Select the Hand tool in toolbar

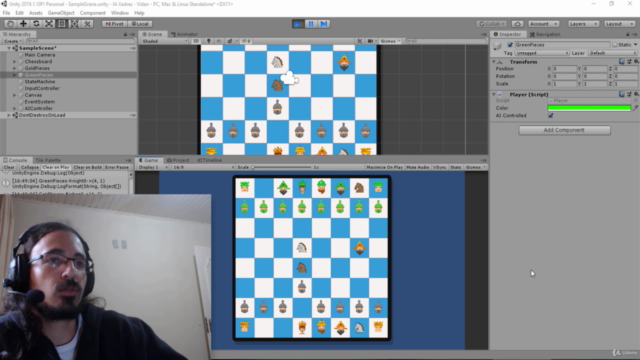(11, 24)
